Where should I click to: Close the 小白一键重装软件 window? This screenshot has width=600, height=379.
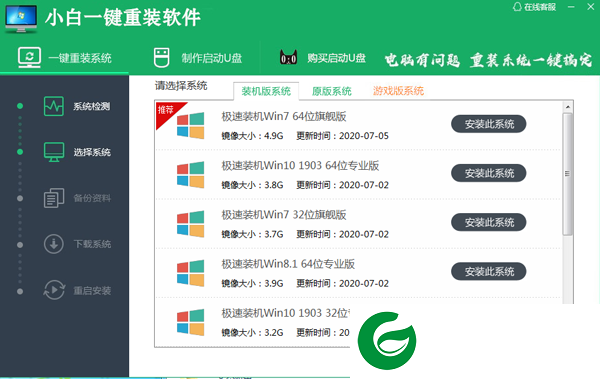(x=590, y=7)
